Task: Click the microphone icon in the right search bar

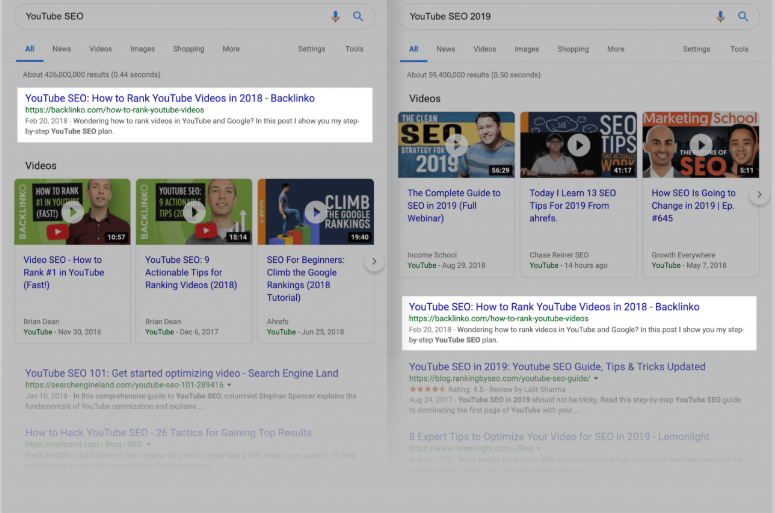Action: (720, 16)
